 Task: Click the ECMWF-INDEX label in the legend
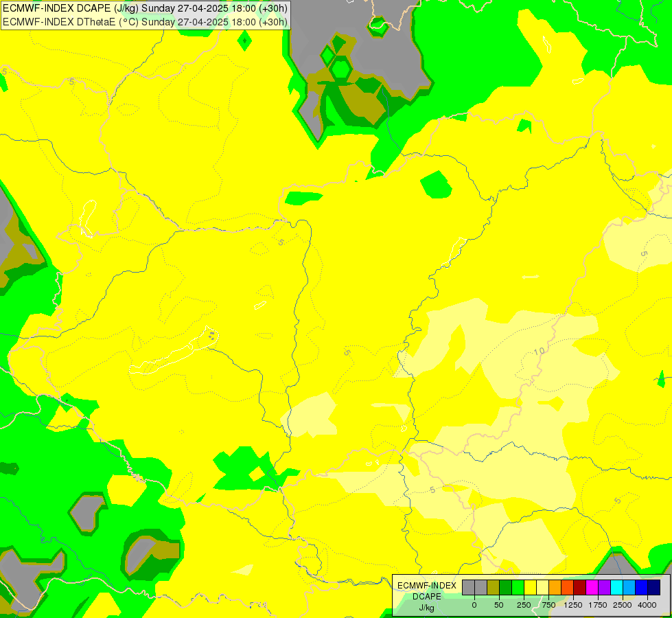click(427, 586)
